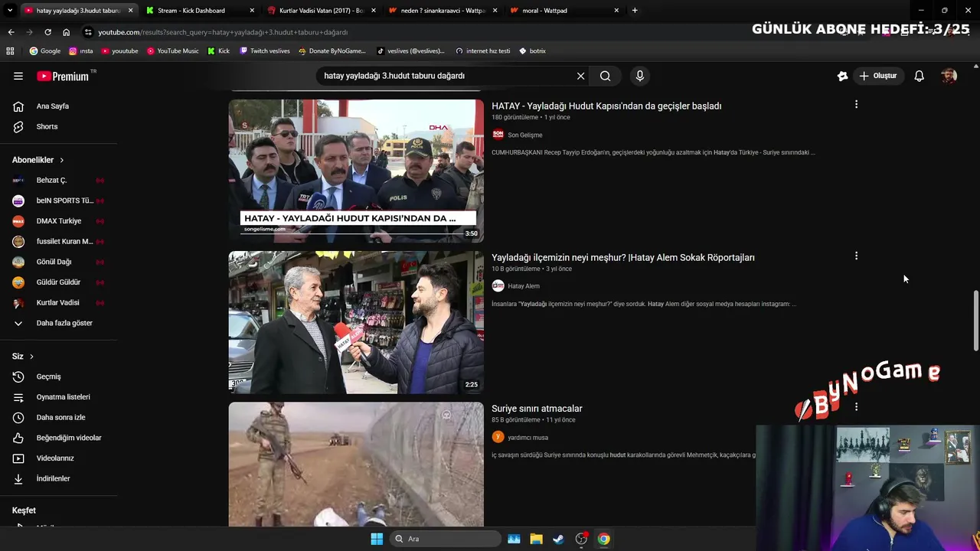Play the Suriye sınırı atmacalar thumbnail
The width and height of the screenshot is (980, 551).
click(356, 465)
